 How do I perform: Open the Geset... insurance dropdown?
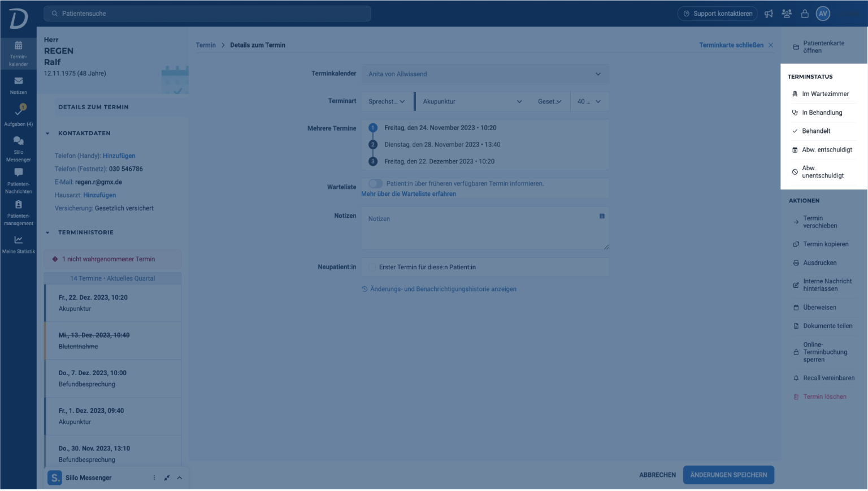(550, 102)
